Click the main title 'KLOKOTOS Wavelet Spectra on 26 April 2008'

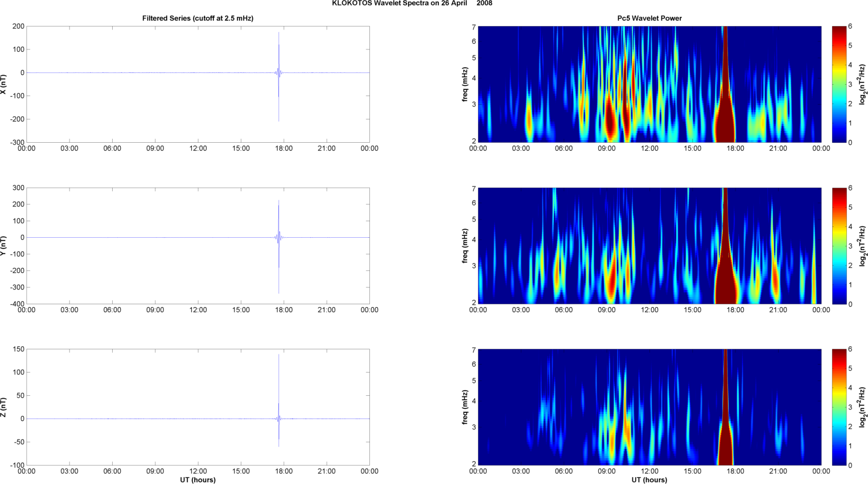[x=412, y=3]
